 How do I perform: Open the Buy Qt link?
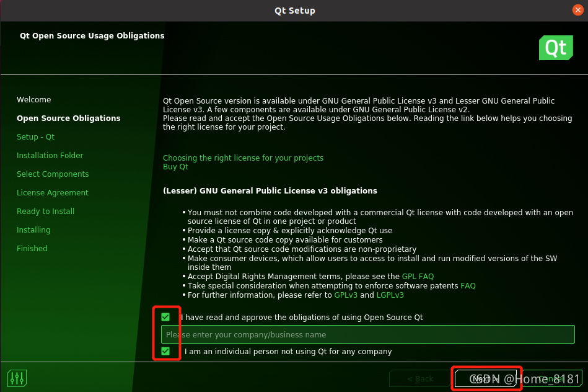pos(175,167)
